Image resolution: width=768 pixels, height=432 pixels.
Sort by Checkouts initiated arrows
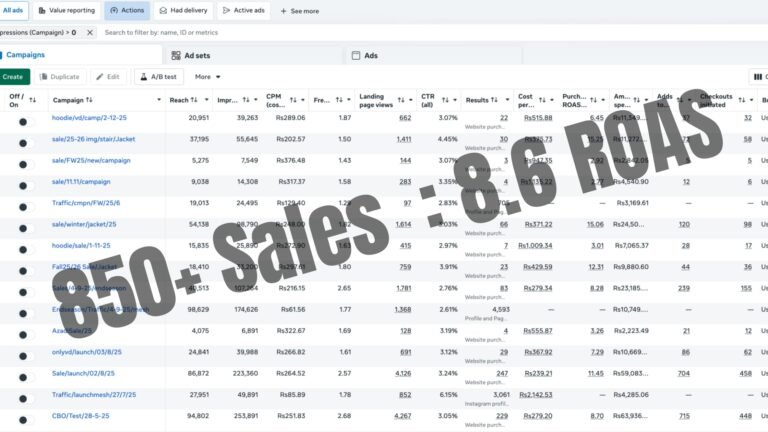[x=742, y=100]
